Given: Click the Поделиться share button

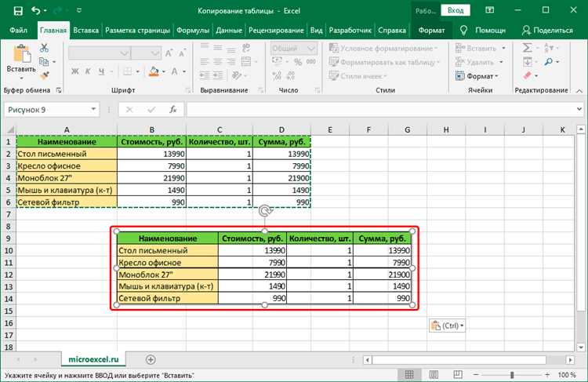Looking at the screenshot, I should click(x=547, y=30).
